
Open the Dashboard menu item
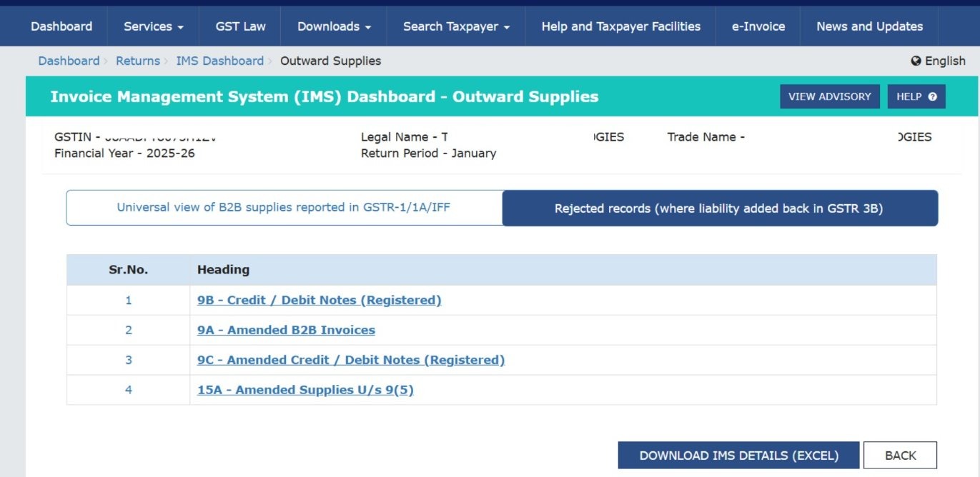(x=61, y=26)
